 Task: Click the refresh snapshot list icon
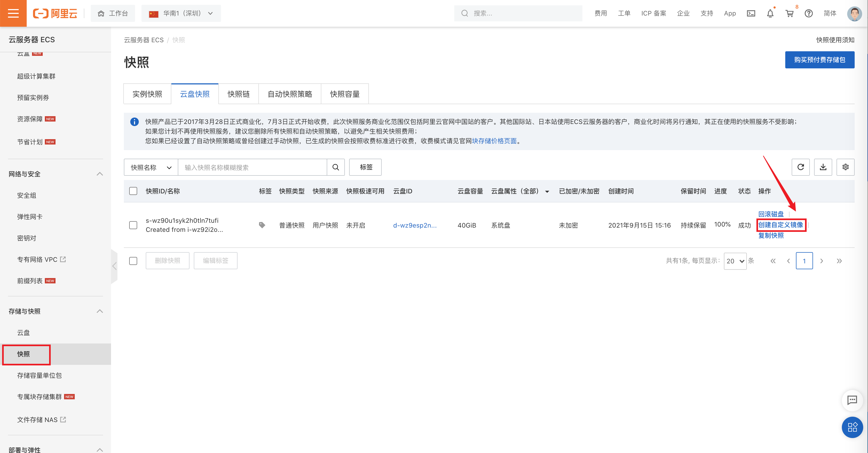coord(800,167)
